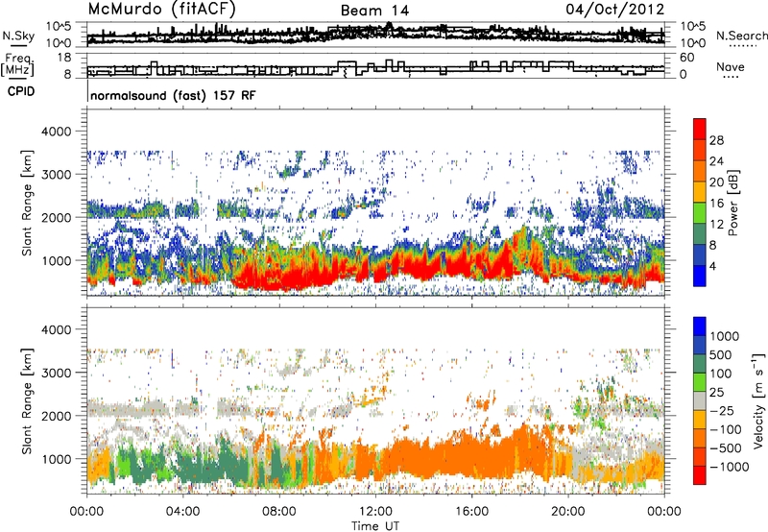The image size is (768, 532).
Task: Click the '-25' value on velocity colorbar
Action: pos(722,410)
